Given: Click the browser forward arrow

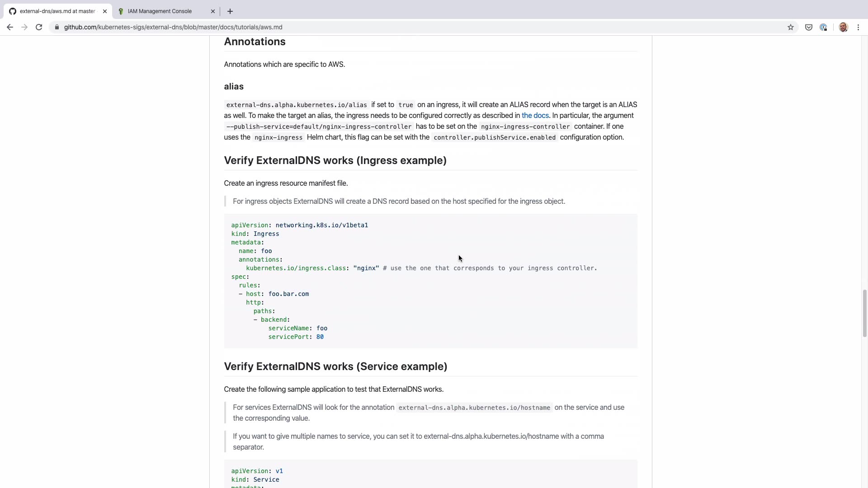Looking at the screenshot, I should [x=24, y=27].
